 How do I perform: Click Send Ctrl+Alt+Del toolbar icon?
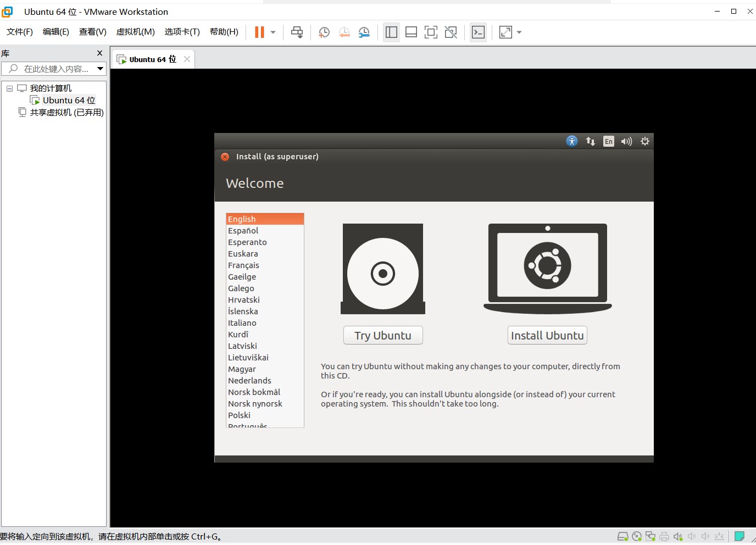click(x=297, y=32)
